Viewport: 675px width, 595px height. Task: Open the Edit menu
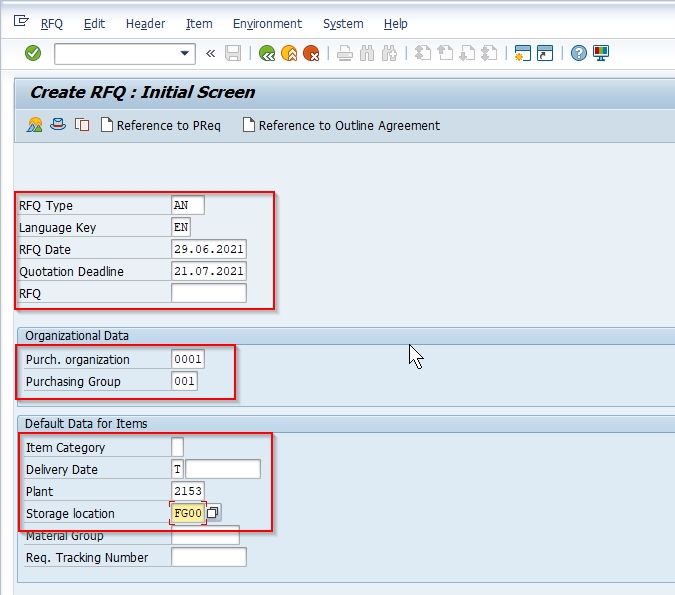pos(94,24)
